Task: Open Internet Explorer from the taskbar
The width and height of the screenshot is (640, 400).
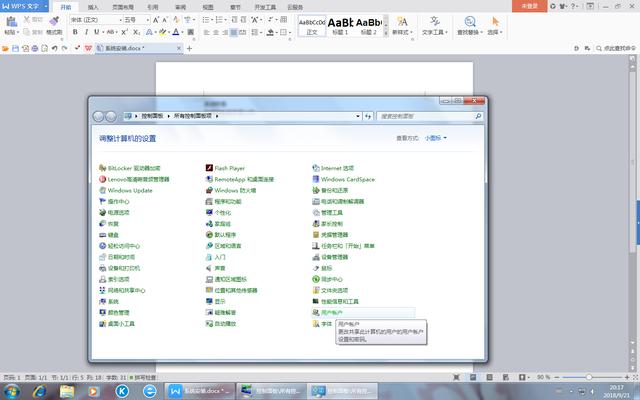Action: click(x=40, y=391)
